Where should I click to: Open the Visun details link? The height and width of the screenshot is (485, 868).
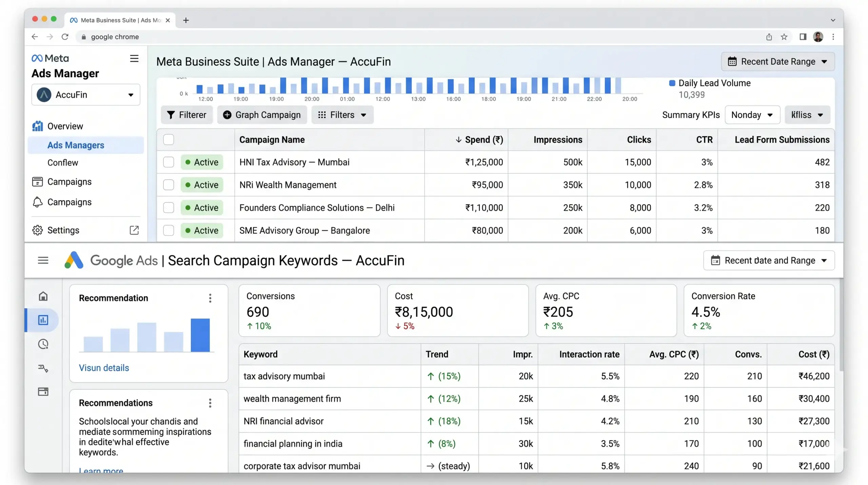click(104, 368)
